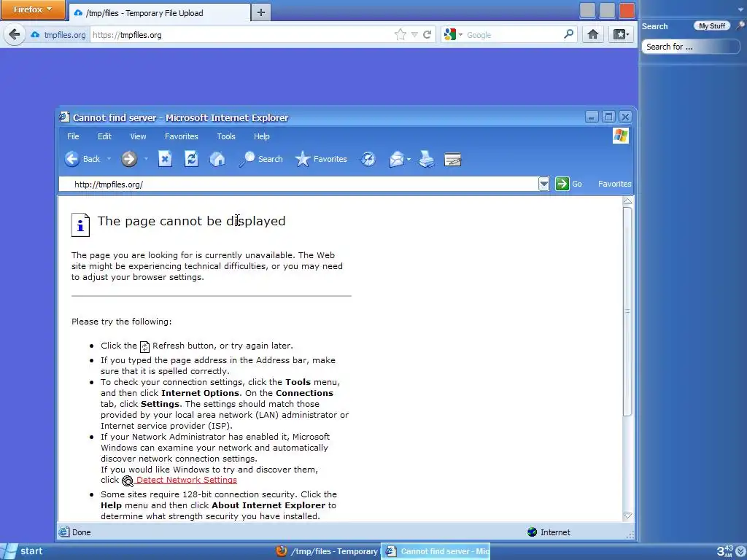
Task: Click the IE vertical scrollbar thumb
Action: click(627, 311)
